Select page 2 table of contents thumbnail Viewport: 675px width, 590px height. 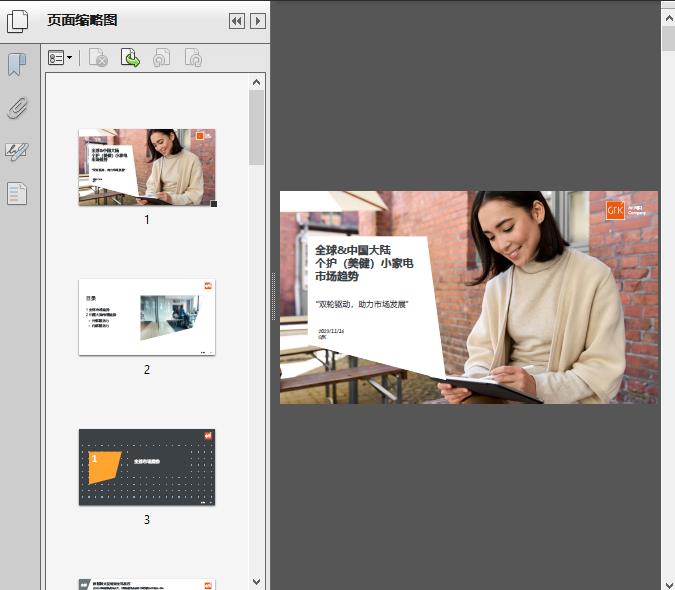click(147, 317)
